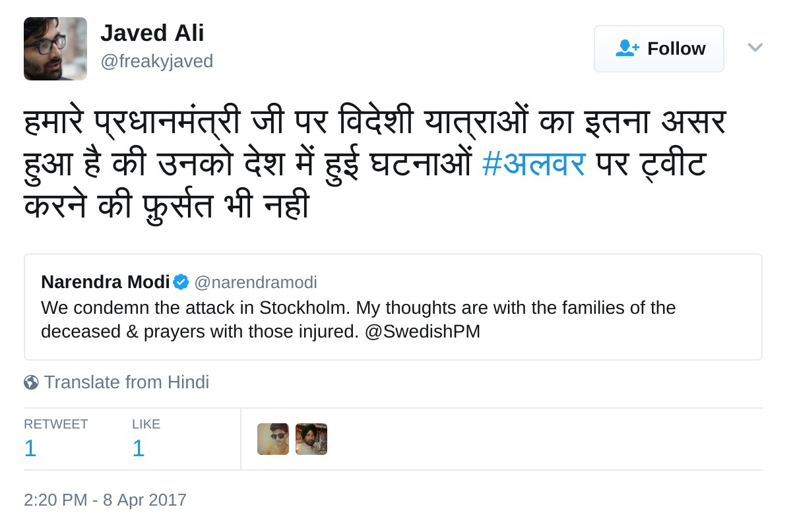Open the sunglasses user's avatar
The width and height of the screenshot is (793, 532).
click(x=273, y=439)
